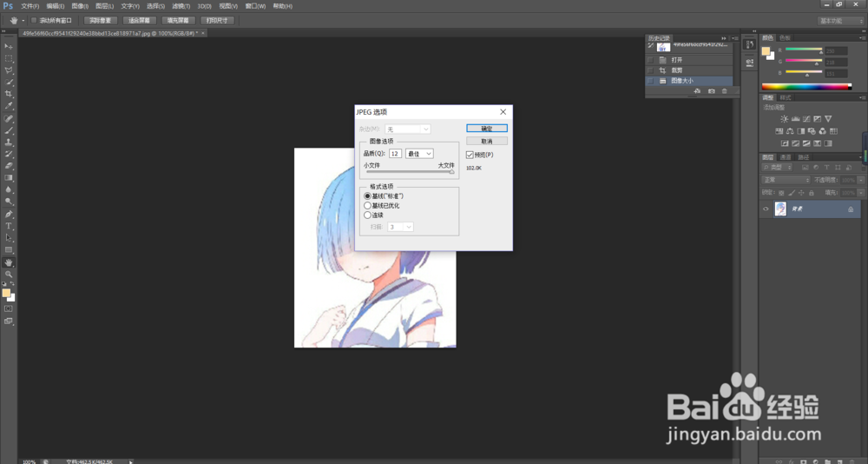Click the 取消 button in JPEG dialog
The image size is (868, 464).
[487, 142]
